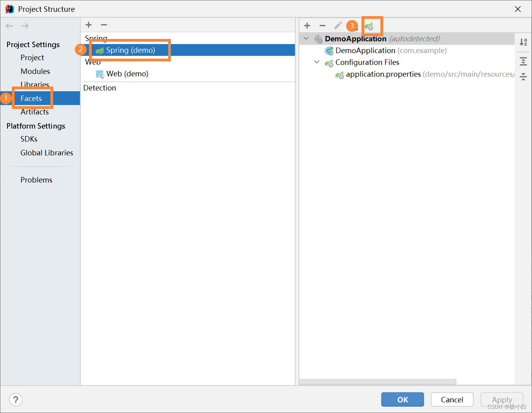Open help with question mark button
Image resolution: width=532 pixels, height=413 pixels.
(x=16, y=400)
